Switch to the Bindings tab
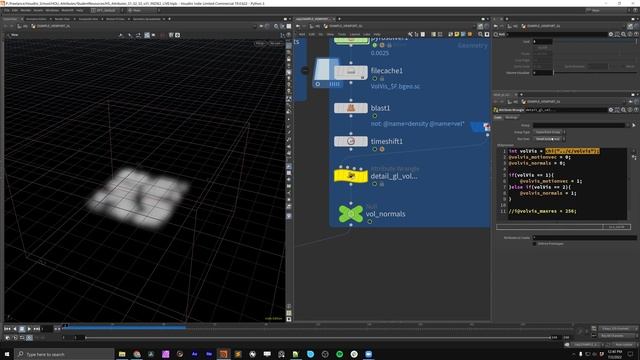The height and width of the screenshot is (360, 640). pyautogui.click(x=511, y=118)
